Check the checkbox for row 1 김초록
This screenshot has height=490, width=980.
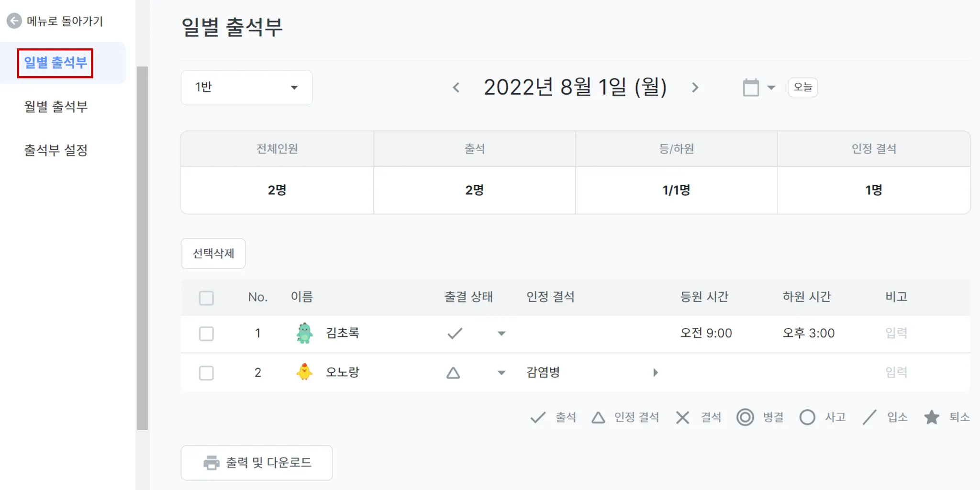coord(206,334)
